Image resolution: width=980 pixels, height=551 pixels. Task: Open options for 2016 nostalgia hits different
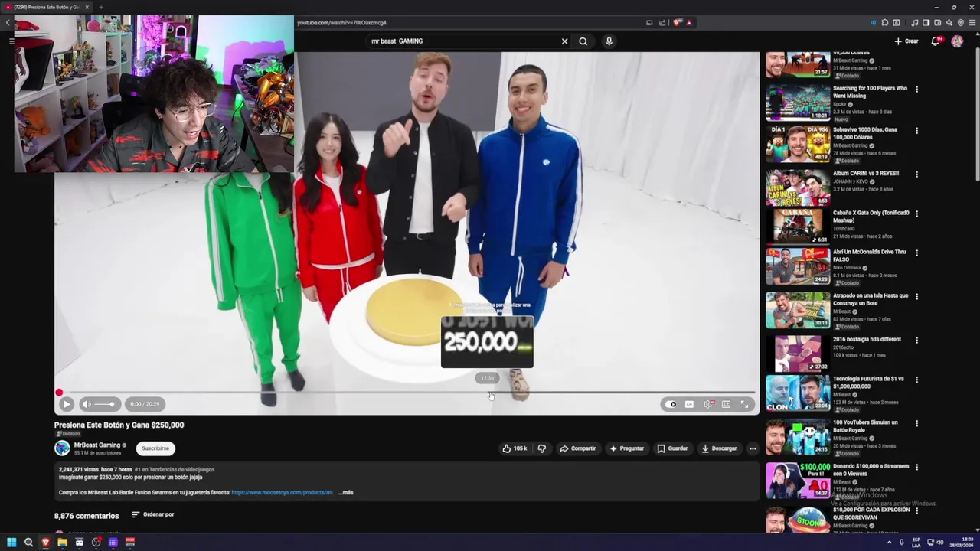[x=916, y=341]
